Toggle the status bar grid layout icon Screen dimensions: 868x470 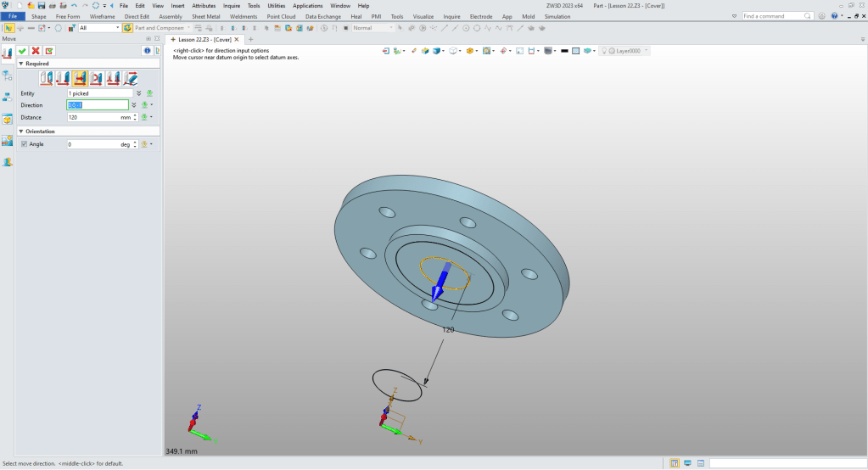[x=675, y=463]
